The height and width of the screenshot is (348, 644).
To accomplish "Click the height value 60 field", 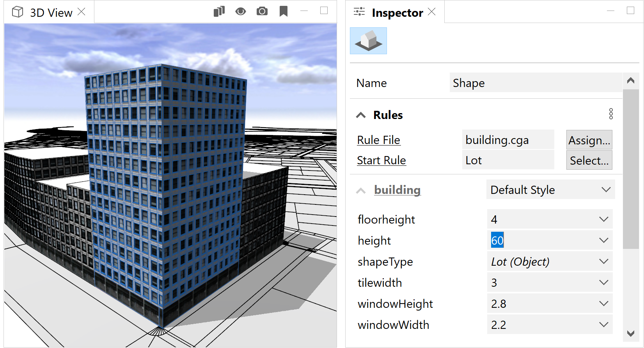I will tap(542, 240).
